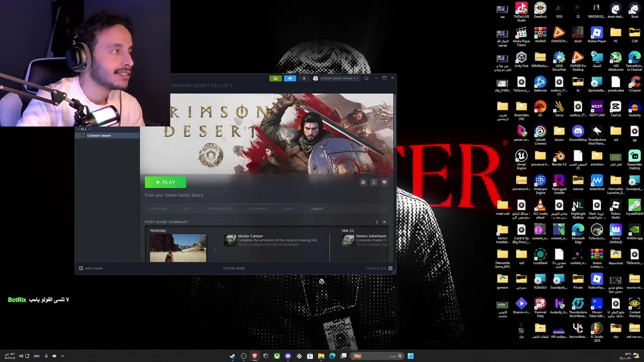Open Battle.net desktop icon
Viewport: 644px width, 362px height.
point(540,84)
